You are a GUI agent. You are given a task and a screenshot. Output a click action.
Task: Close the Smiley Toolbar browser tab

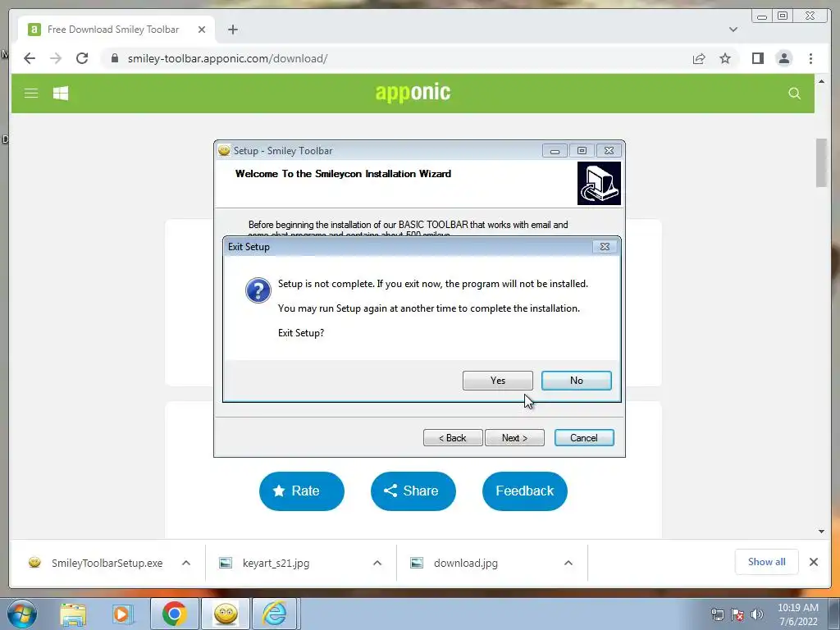(x=202, y=30)
